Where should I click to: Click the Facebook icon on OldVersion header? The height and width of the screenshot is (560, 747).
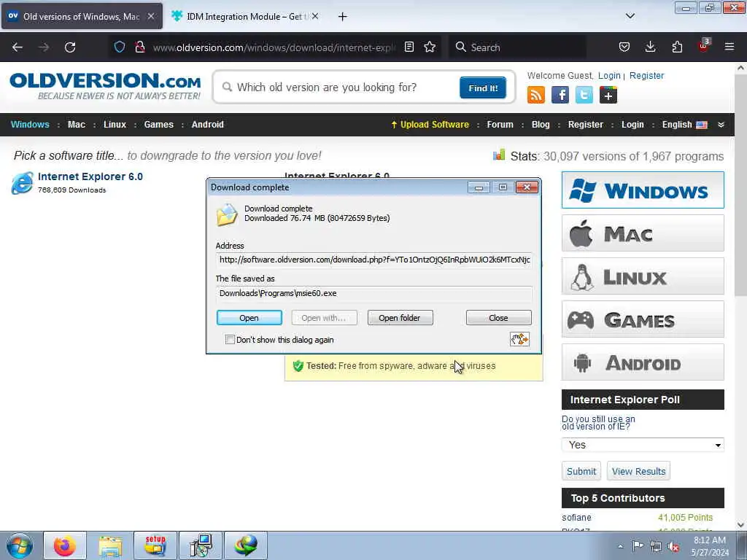(x=560, y=95)
